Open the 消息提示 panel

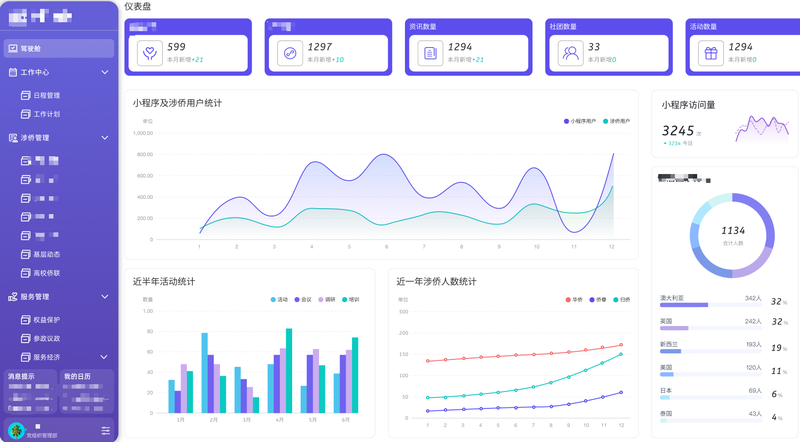tap(30, 391)
